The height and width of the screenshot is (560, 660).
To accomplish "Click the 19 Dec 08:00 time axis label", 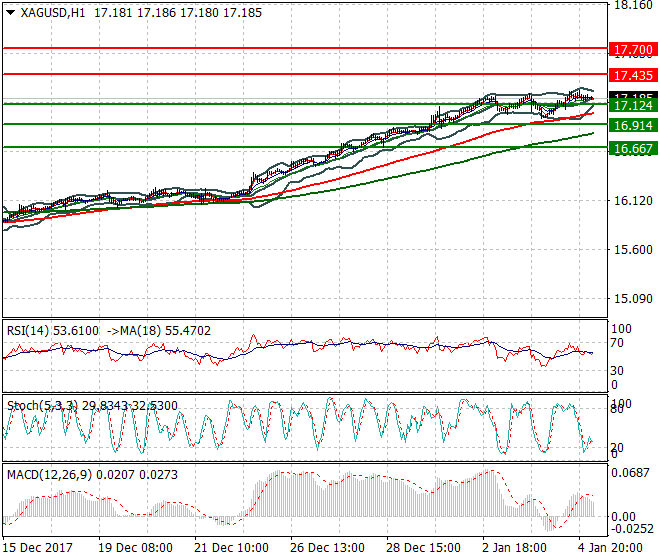I will click(x=136, y=548).
